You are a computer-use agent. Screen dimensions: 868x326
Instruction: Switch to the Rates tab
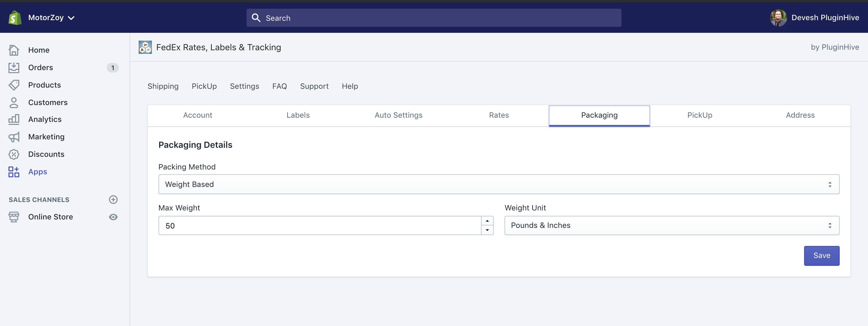(499, 115)
